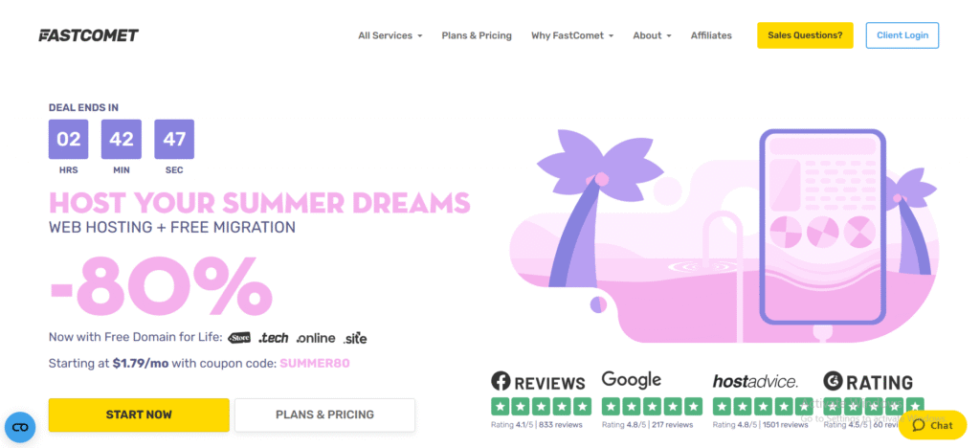
Task: Open the G2 Rating badge
Action: click(x=873, y=400)
